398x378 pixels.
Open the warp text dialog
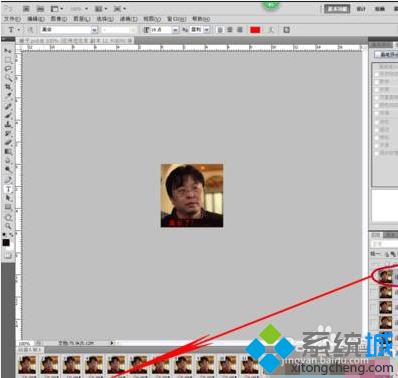(x=271, y=30)
